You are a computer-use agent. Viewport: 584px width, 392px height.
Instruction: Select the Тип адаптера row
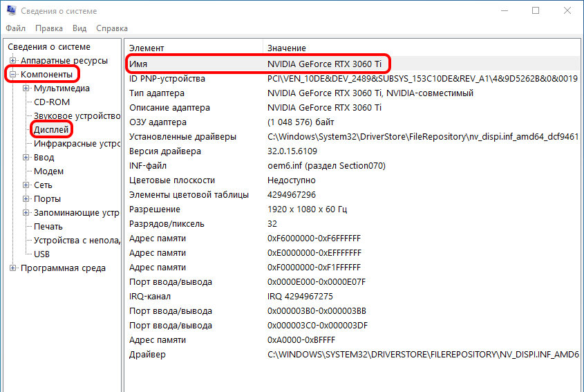point(352,93)
